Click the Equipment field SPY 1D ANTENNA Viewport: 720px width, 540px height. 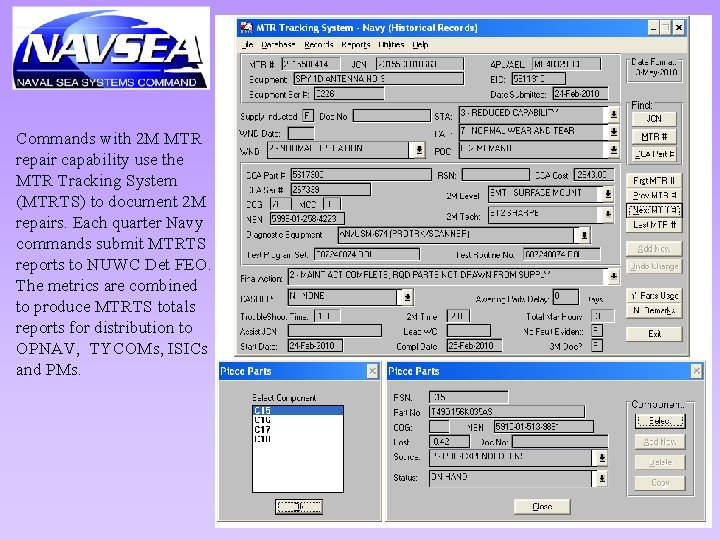(378, 79)
